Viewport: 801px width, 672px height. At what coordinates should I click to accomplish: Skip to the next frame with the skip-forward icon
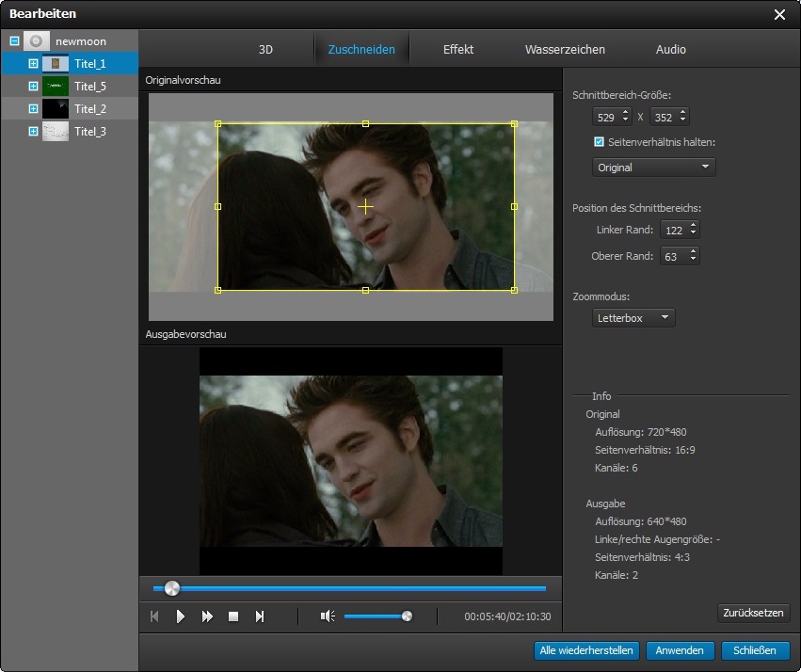[260, 616]
